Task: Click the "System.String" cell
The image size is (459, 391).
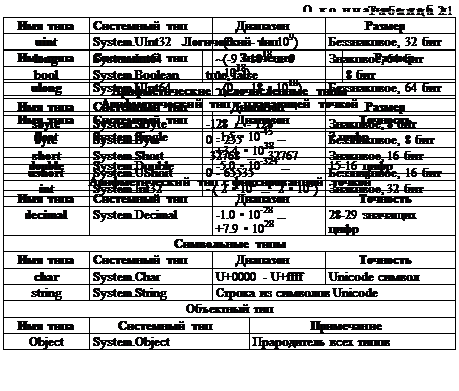Action: pyautogui.click(x=151, y=293)
